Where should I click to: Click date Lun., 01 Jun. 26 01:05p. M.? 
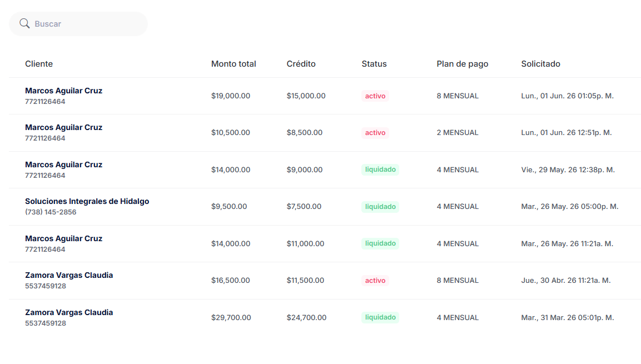pyautogui.click(x=568, y=96)
